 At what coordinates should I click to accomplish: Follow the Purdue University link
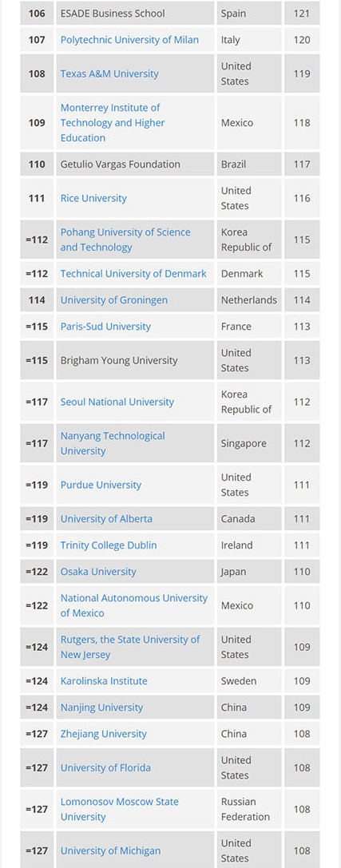coord(101,485)
